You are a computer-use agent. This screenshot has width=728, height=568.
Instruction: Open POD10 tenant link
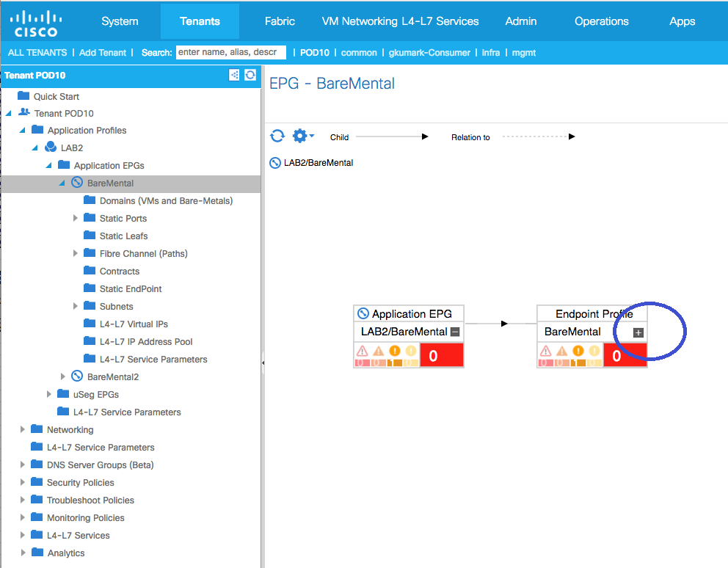[314, 53]
